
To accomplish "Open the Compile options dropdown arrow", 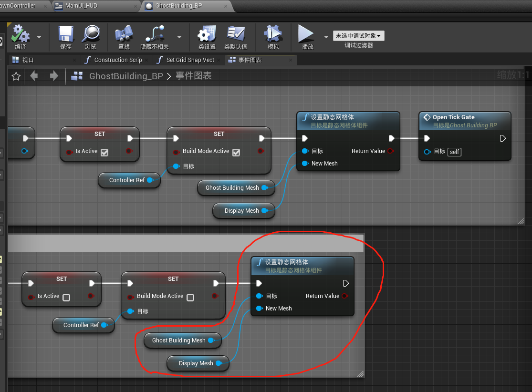I will (x=39, y=37).
